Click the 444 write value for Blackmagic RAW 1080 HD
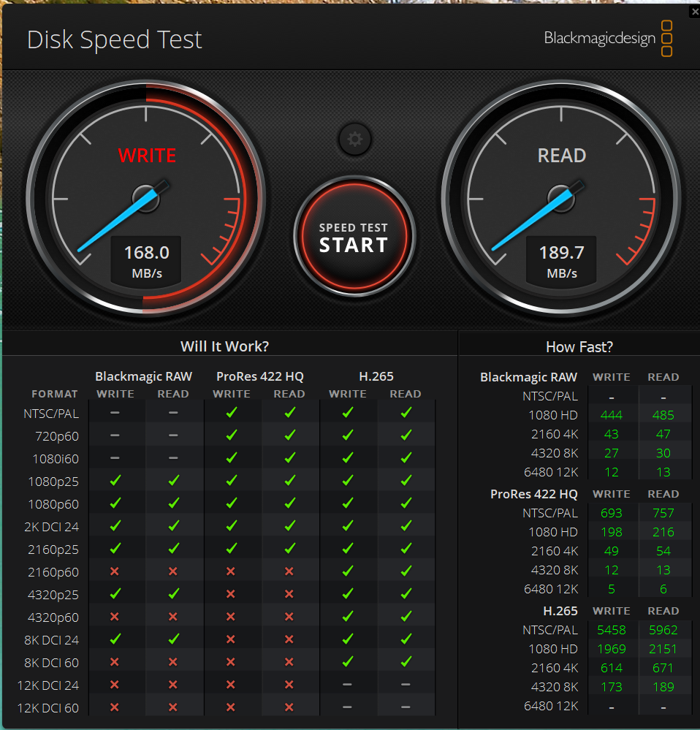Screen dimensions: 700x730 pos(611,415)
